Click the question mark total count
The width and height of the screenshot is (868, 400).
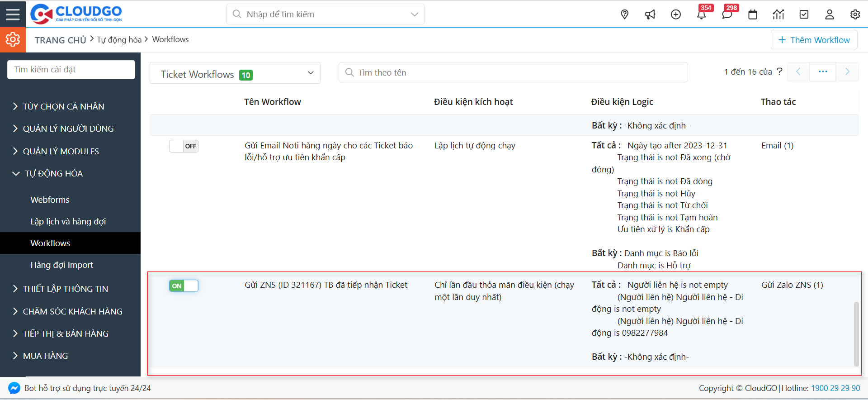click(x=779, y=71)
